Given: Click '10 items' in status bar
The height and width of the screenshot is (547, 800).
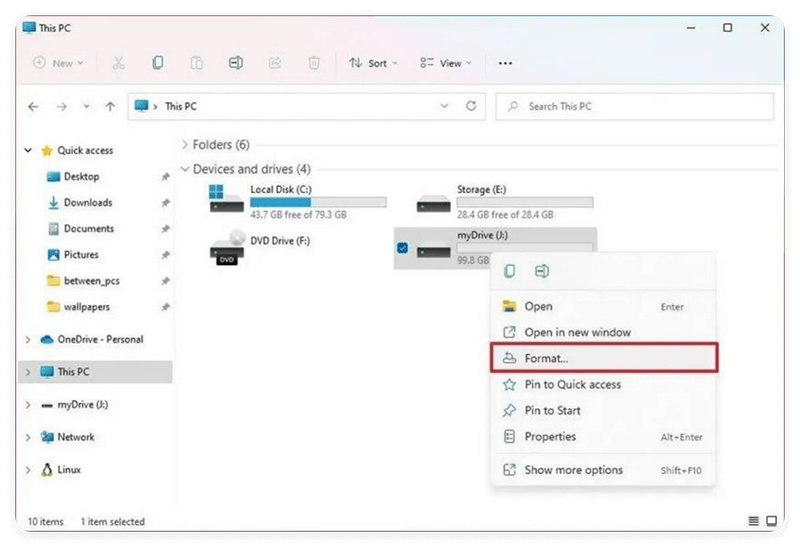Looking at the screenshot, I should pyautogui.click(x=45, y=521).
